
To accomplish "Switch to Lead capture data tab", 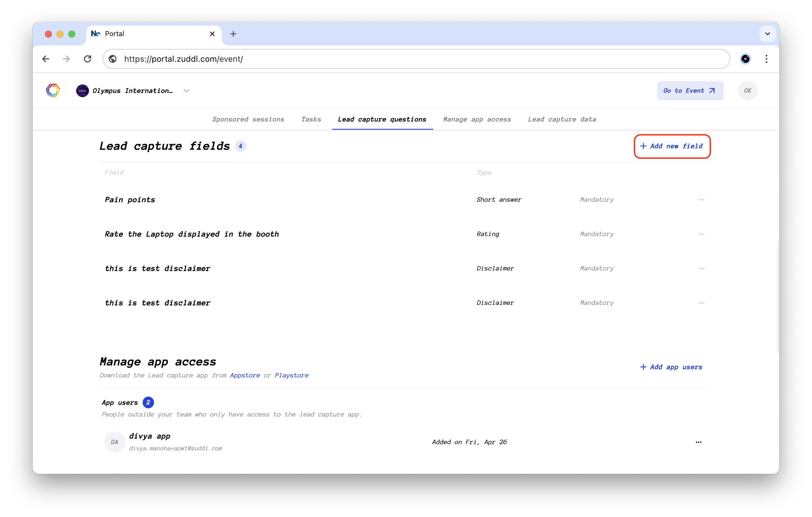I will coord(562,119).
